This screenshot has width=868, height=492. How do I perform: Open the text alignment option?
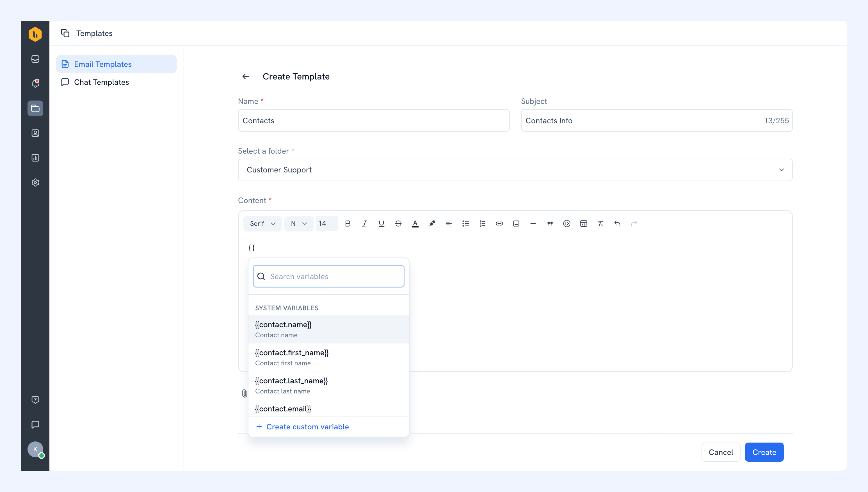(x=449, y=223)
